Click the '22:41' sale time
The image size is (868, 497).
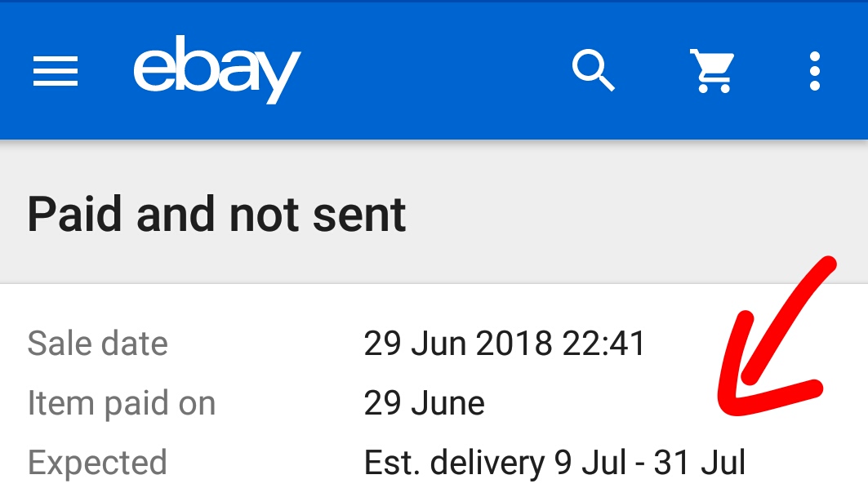click(x=603, y=343)
